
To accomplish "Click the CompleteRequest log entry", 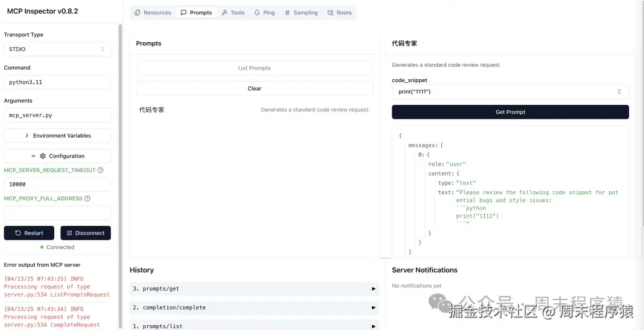I will click(x=52, y=317).
